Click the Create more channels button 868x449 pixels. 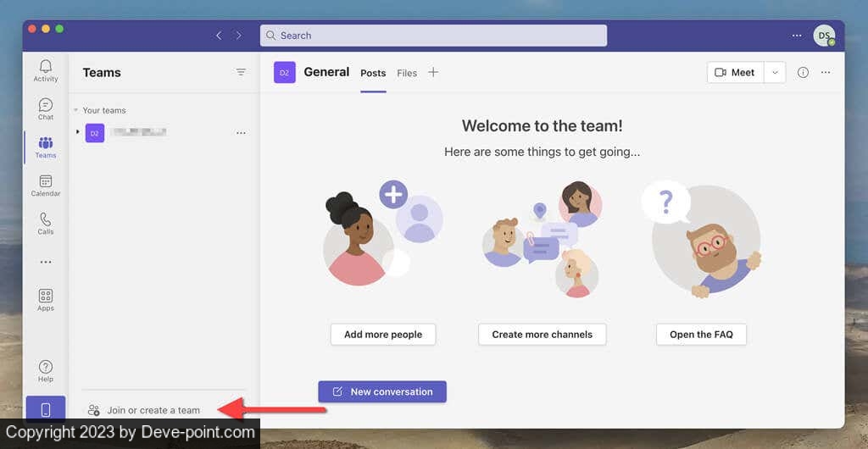point(542,335)
